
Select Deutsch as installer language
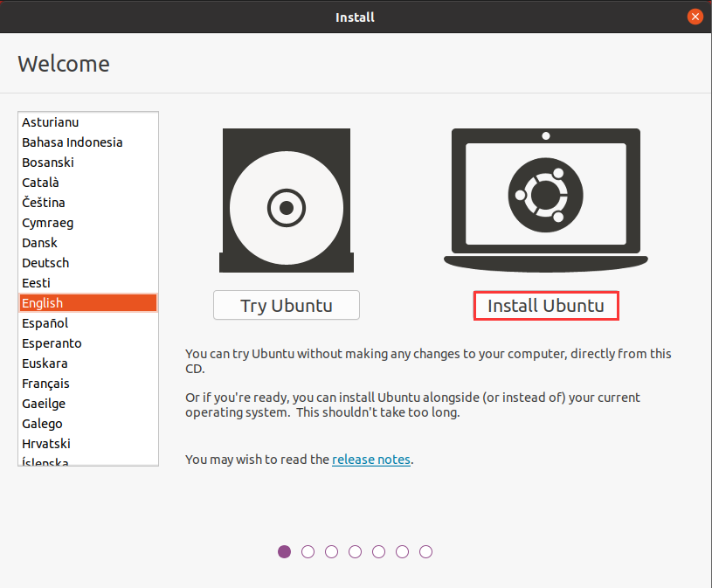click(x=45, y=263)
